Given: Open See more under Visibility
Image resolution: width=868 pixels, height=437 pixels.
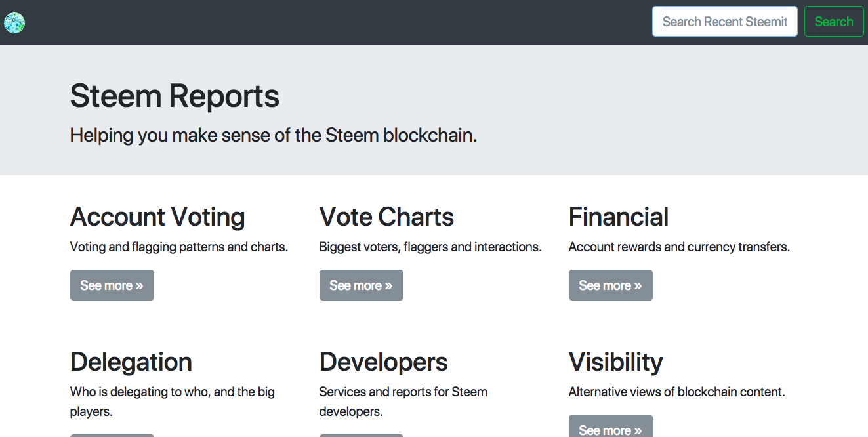Looking at the screenshot, I should pos(610,428).
